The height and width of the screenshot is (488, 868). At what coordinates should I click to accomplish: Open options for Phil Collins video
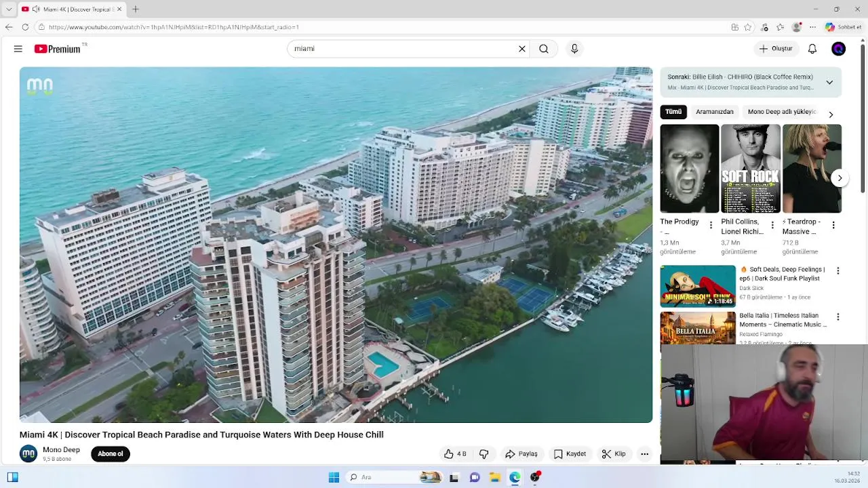[772, 225]
